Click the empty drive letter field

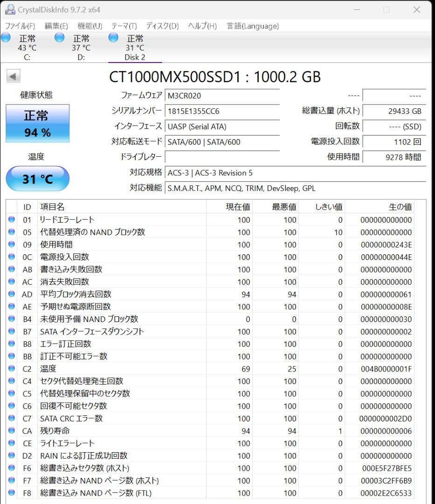point(222,157)
